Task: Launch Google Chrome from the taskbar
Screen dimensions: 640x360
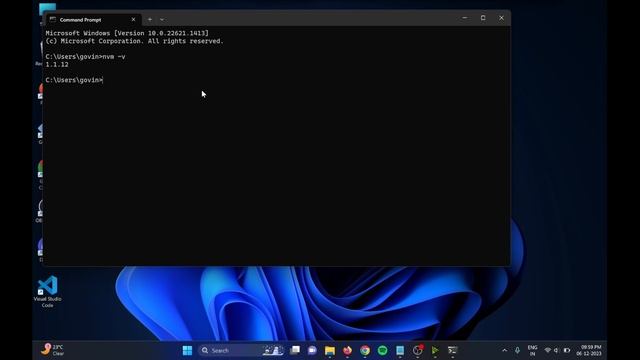Action: pyautogui.click(x=365, y=350)
